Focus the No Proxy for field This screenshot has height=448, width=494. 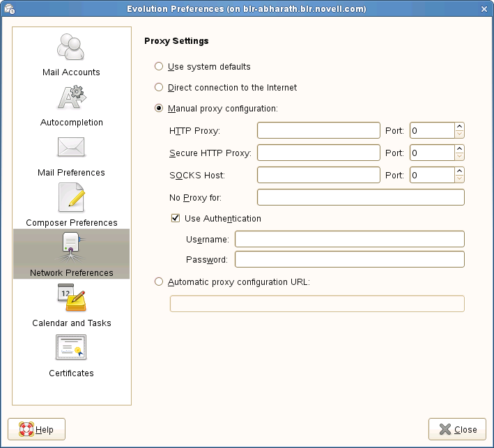[x=361, y=197]
